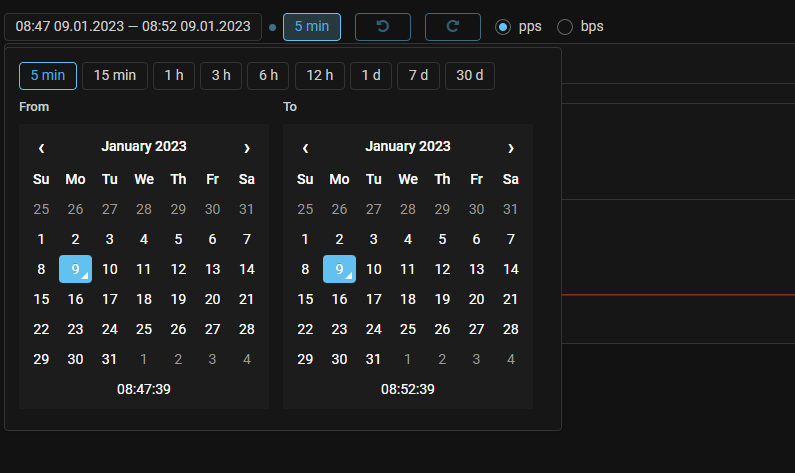Select the 15 min preset
Image resolution: width=795 pixels, height=473 pixels.
(115, 76)
